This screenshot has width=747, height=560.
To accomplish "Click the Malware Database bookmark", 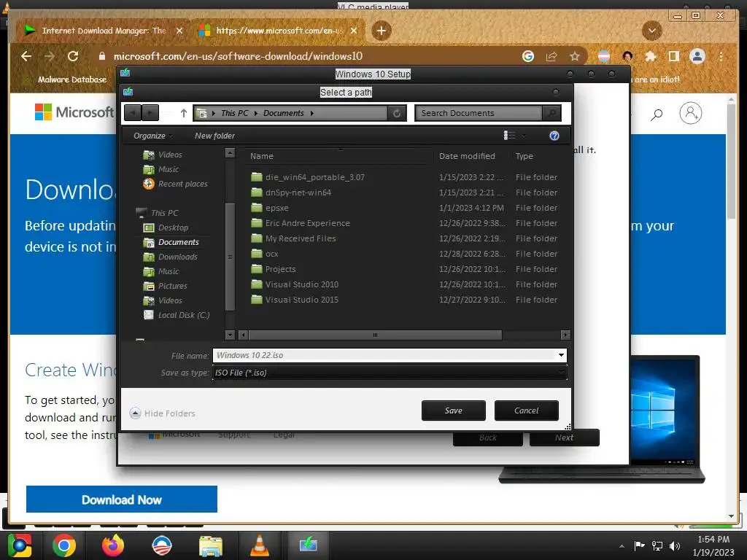I will [72, 79].
